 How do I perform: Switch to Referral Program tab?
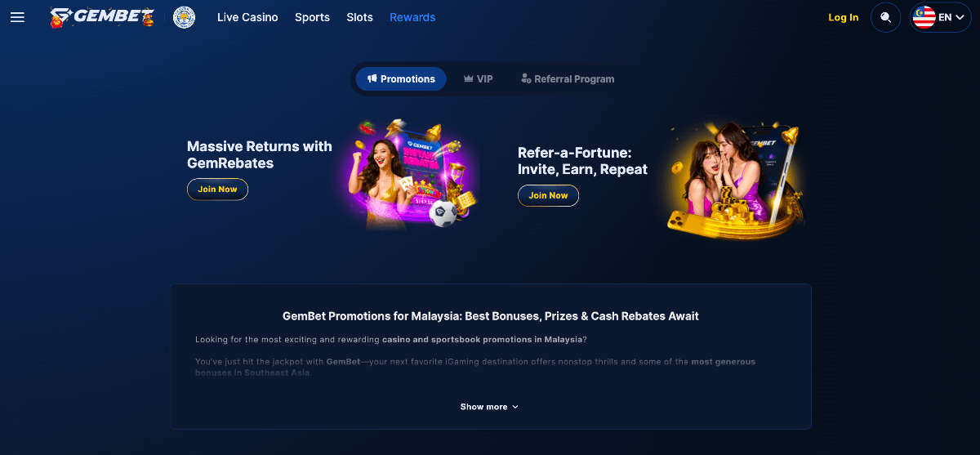(x=568, y=79)
